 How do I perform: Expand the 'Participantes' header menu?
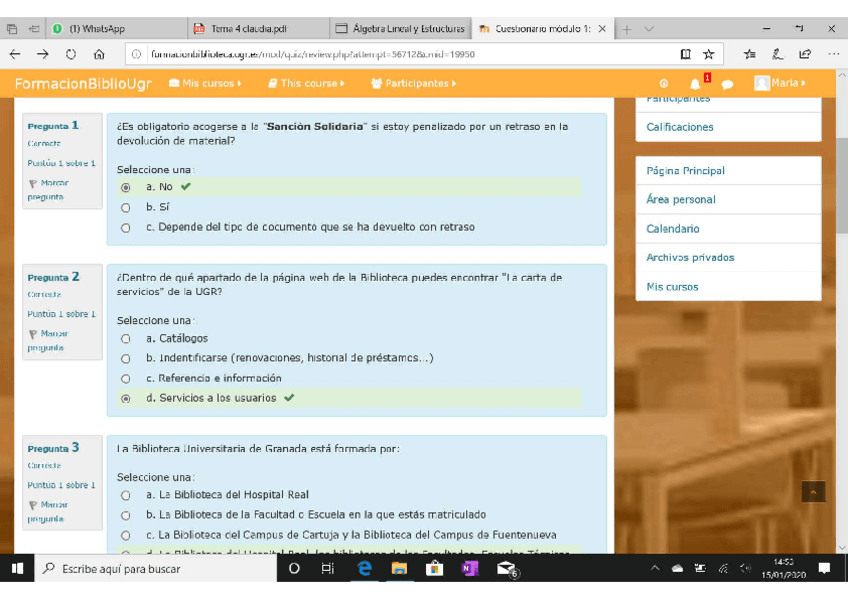(413, 83)
